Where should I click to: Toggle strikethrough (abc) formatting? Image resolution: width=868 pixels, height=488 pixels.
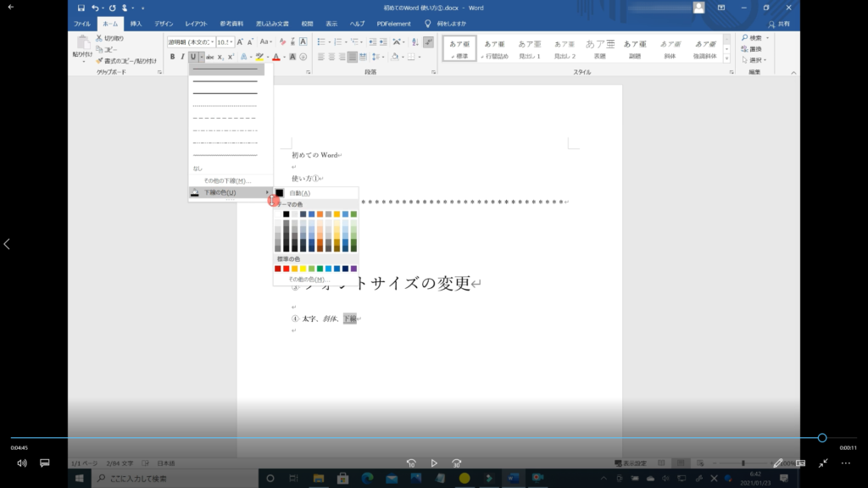[x=210, y=57]
